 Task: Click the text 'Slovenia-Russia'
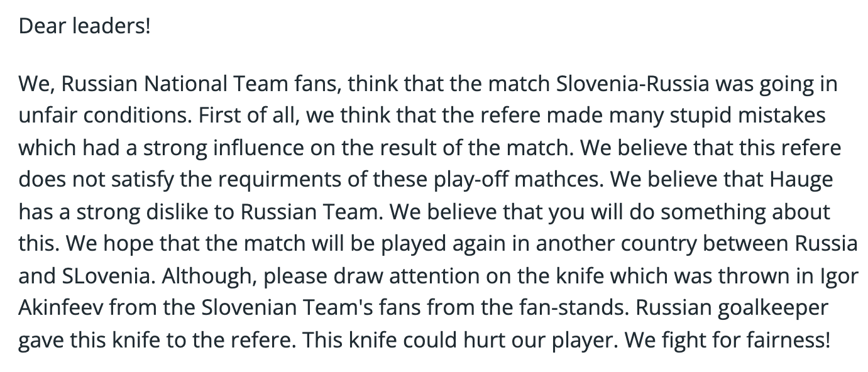click(635, 84)
